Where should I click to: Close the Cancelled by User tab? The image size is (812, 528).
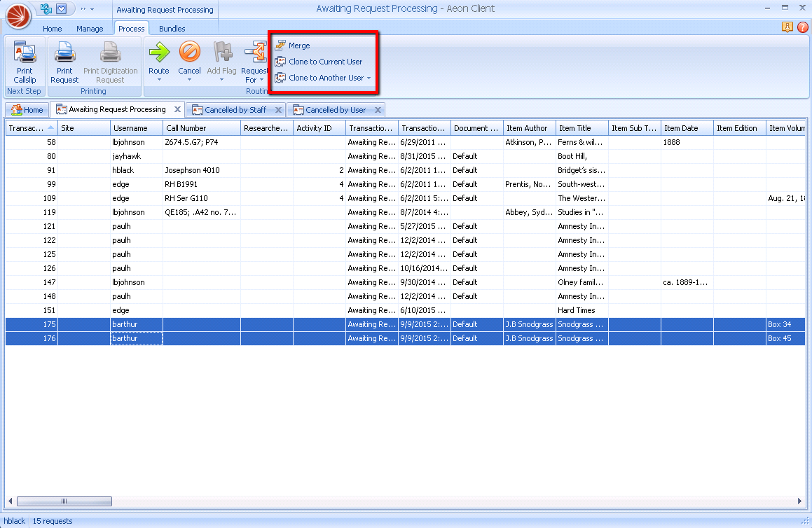[378, 110]
